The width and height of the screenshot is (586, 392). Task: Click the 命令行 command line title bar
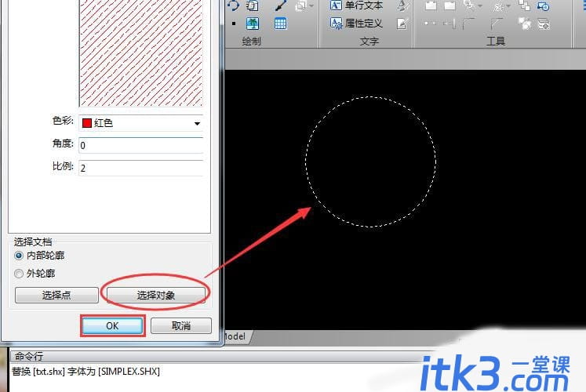(x=224, y=357)
